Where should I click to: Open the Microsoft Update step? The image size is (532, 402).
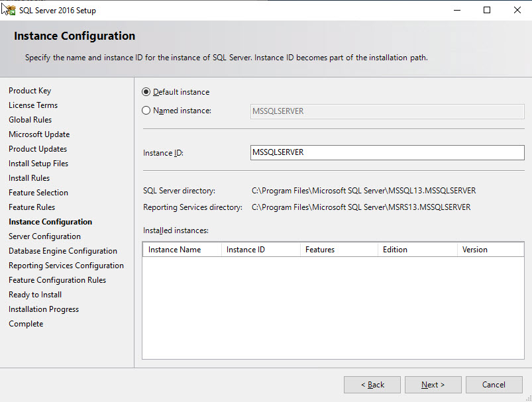click(38, 134)
